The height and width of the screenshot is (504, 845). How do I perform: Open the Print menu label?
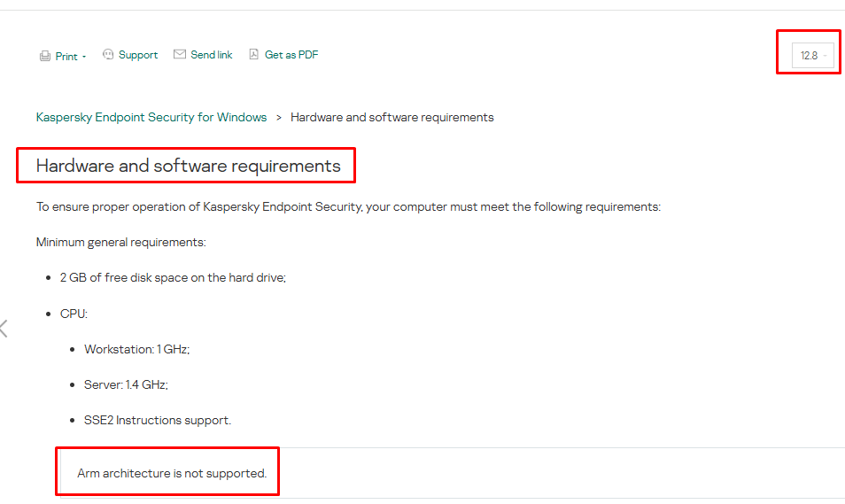tap(66, 56)
